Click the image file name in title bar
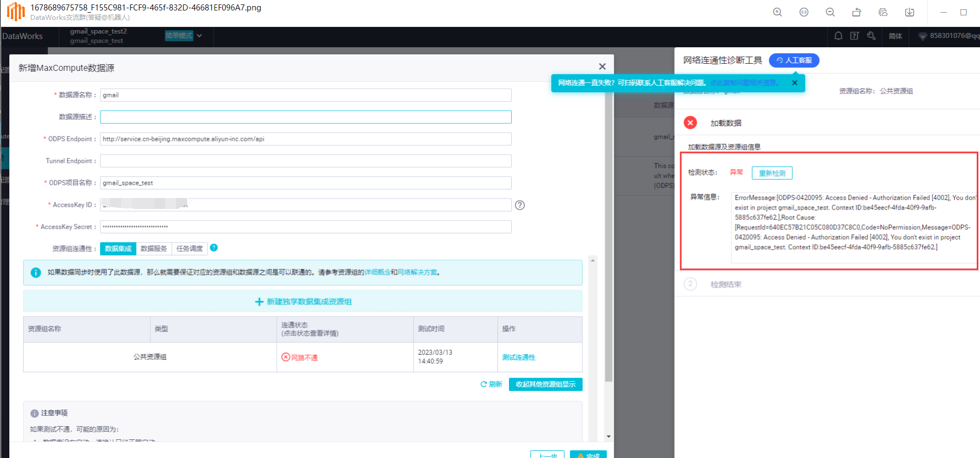Image resolution: width=980 pixels, height=458 pixels. pyautogui.click(x=146, y=8)
